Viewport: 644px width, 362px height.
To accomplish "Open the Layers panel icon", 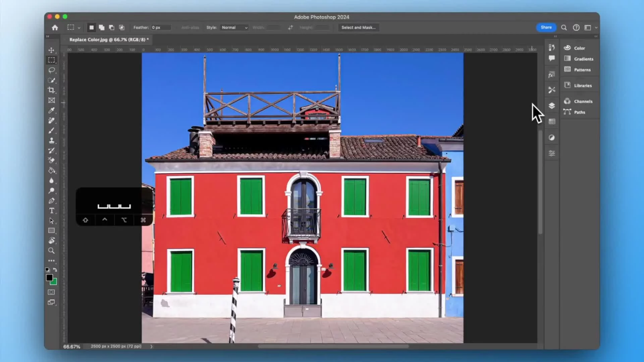I will coord(552,106).
